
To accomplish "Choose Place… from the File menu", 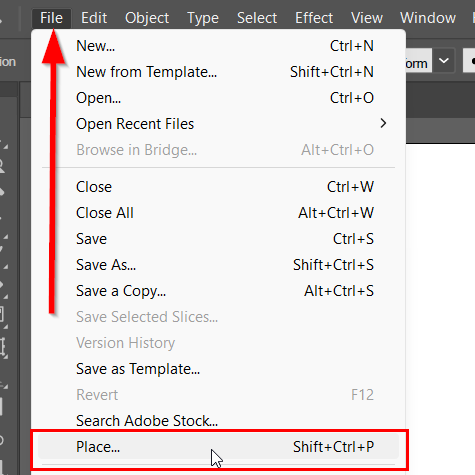I will [x=218, y=447].
